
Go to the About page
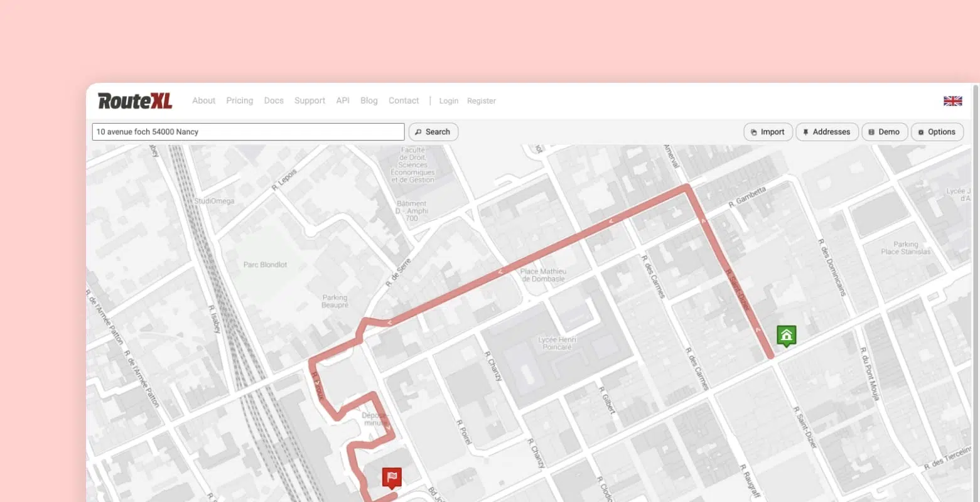click(203, 100)
